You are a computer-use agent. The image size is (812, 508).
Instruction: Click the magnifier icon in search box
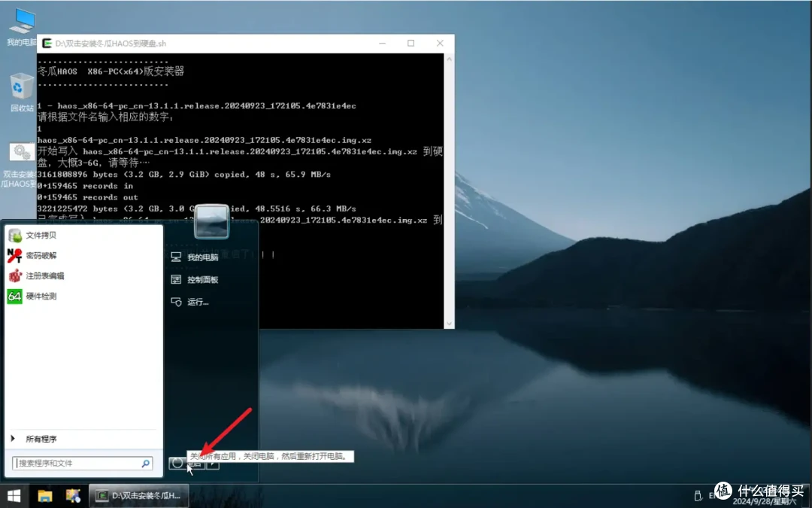pos(146,463)
